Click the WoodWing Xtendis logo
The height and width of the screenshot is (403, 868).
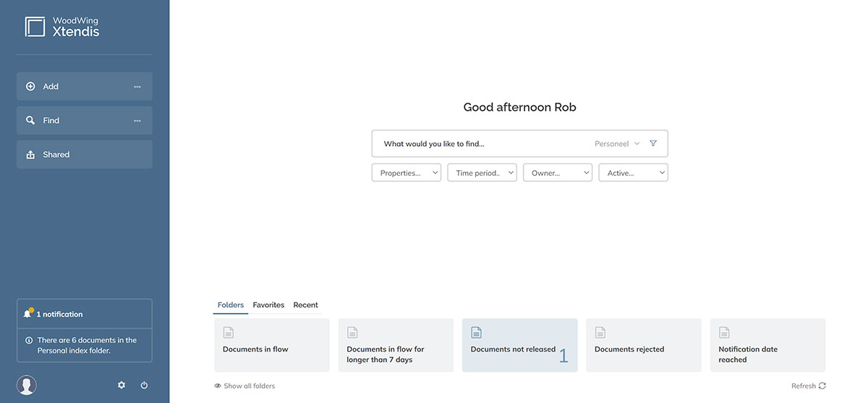point(62,27)
